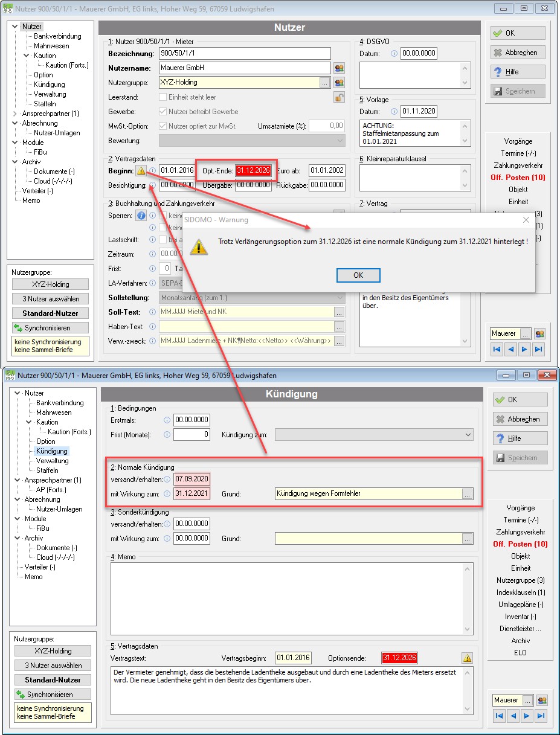Image resolution: width=560 pixels, height=735 pixels.
Task: Click the Grund field 'Kündigung wegen Formfehler'
Action: 368,493
